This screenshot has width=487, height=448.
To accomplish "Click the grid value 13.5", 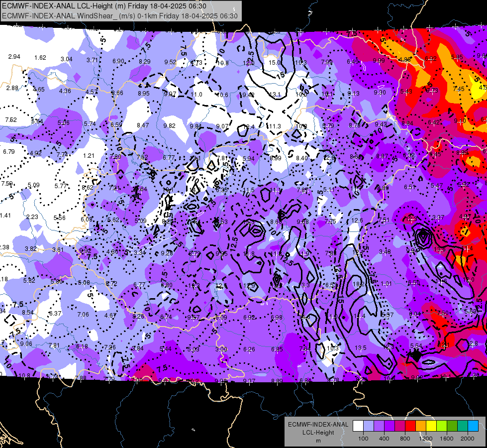I will tap(361, 347).
